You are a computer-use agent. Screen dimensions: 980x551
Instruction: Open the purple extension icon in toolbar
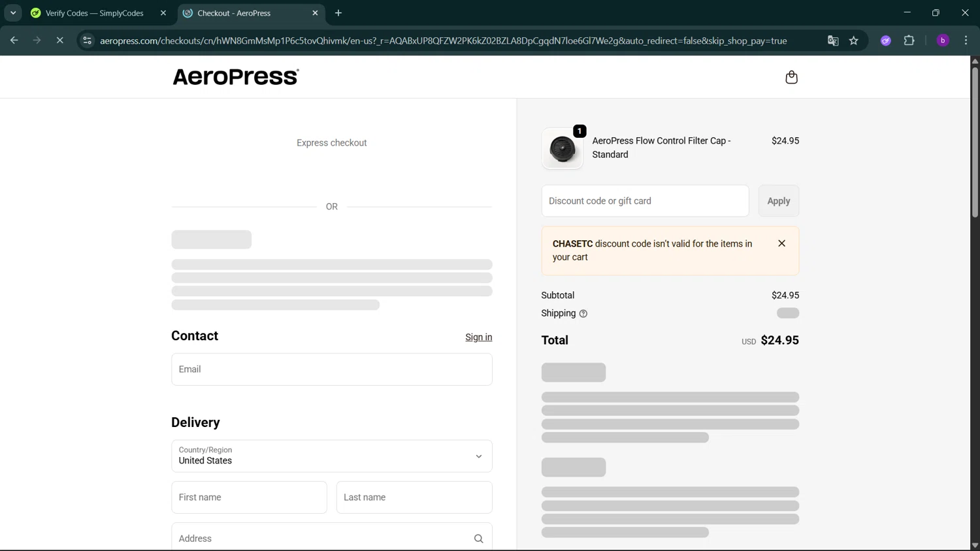click(x=886, y=40)
